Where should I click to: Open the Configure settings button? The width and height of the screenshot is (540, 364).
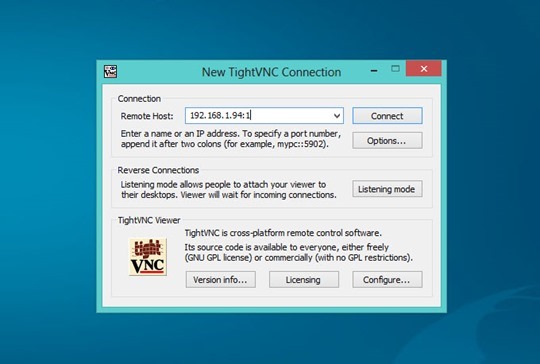[387, 279]
